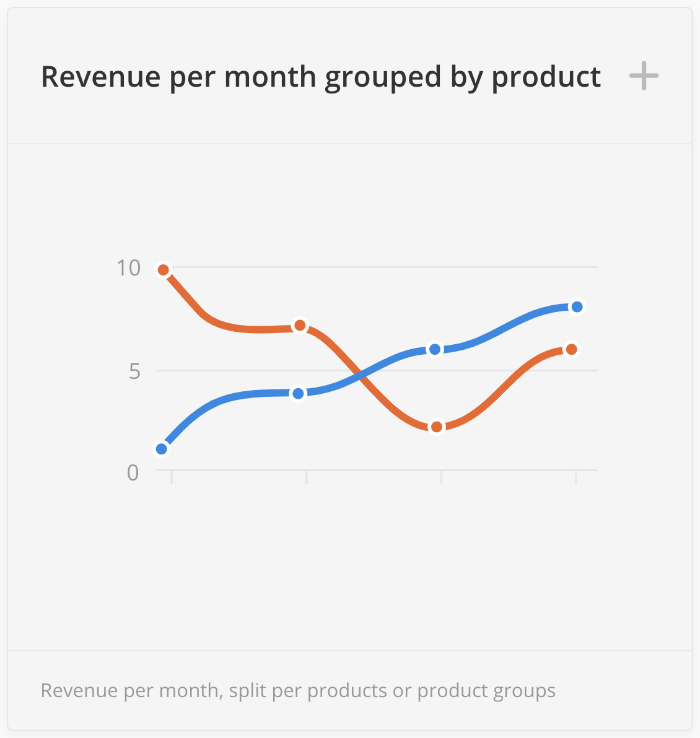Click the 'Revenue per month grouped by product' title
The image size is (700, 738).
coord(320,77)
